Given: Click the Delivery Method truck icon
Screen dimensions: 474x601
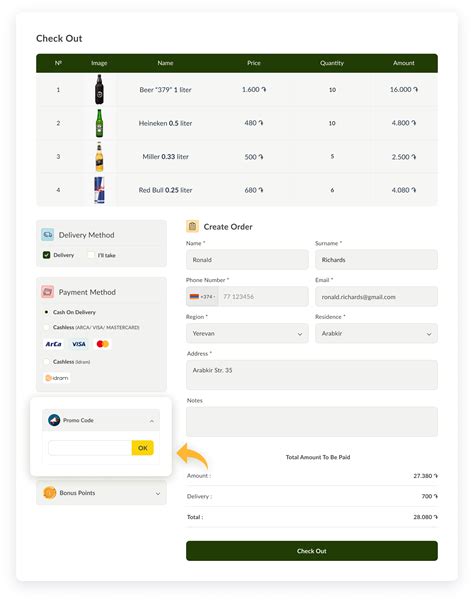Looking at the screenshot, I should click(48, 235).
